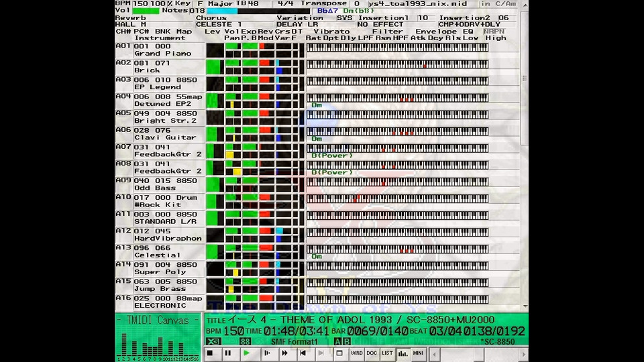This screenshot has width=644, height=362.
Task: Click the ys4_toa1993_mix.mid filename
Action: (418, 4)
